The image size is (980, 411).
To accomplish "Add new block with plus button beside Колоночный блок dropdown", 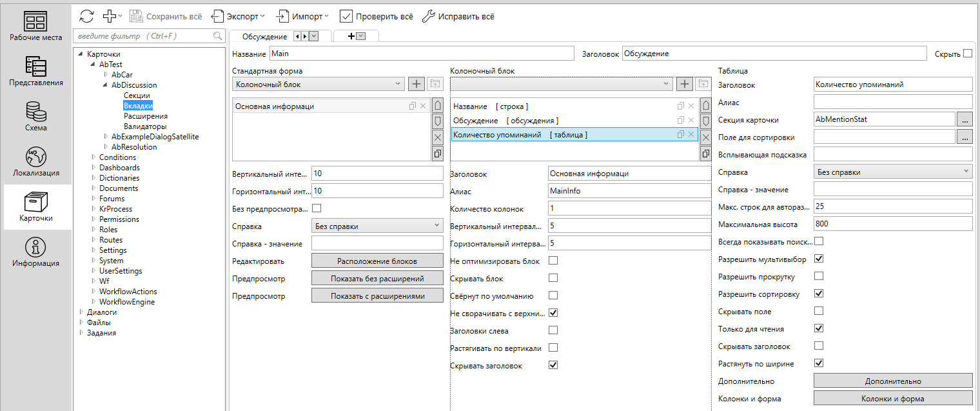I will [416, 84].
